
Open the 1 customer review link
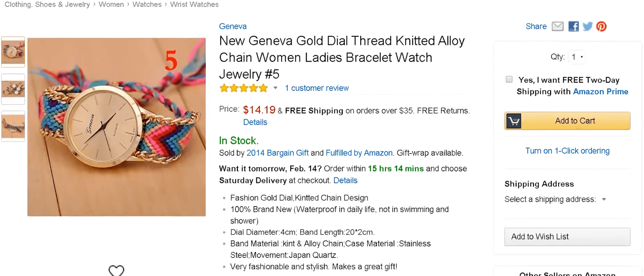(x=317, y=88)
